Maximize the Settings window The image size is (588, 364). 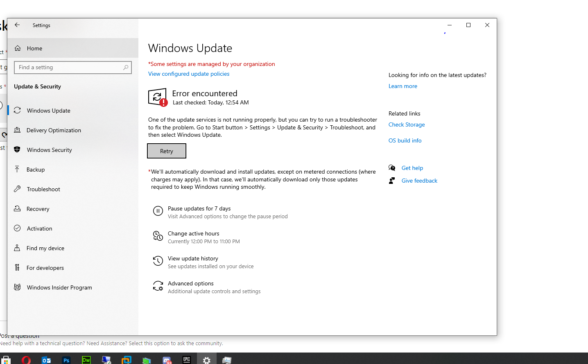point(468,25)
